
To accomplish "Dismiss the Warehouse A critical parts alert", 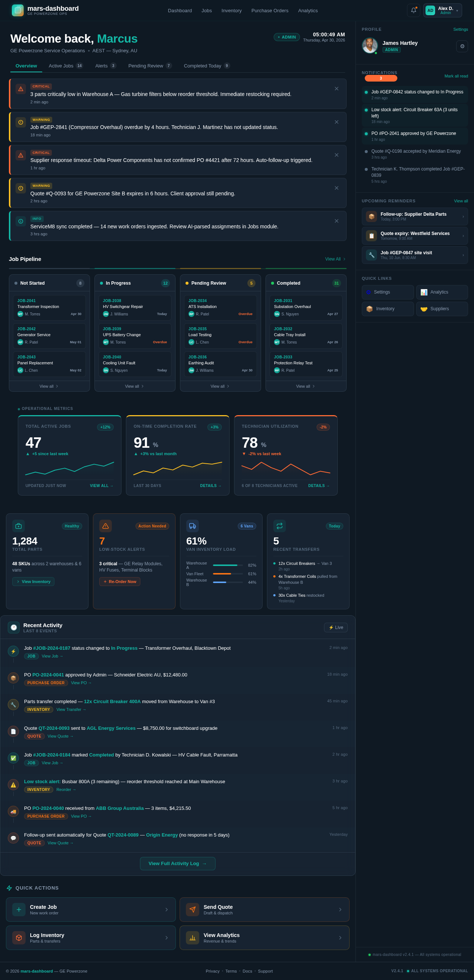I will click(x=336, y=89).
